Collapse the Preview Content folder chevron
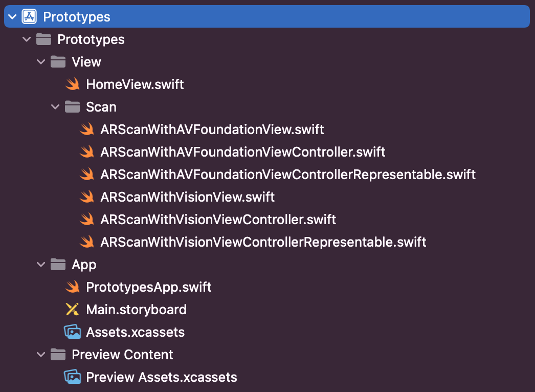The height and width of the screenshot is (392, 535). coord(41,355)
